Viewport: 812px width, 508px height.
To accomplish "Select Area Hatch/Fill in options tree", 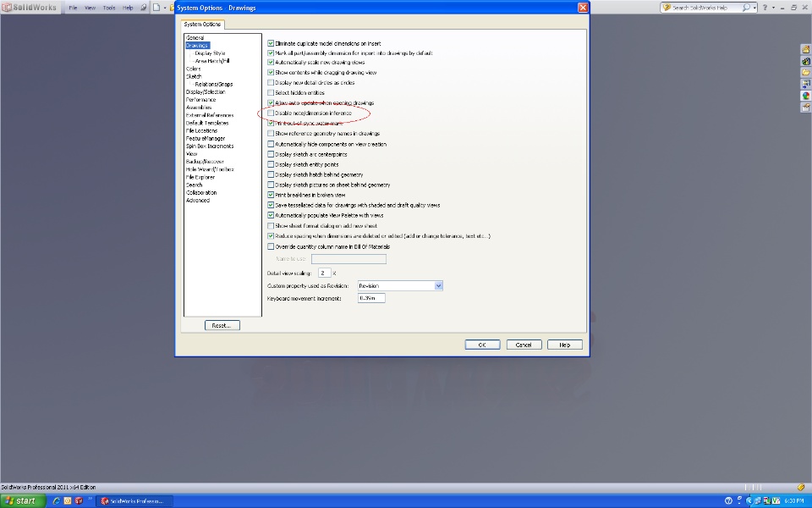I will (211, 61).
